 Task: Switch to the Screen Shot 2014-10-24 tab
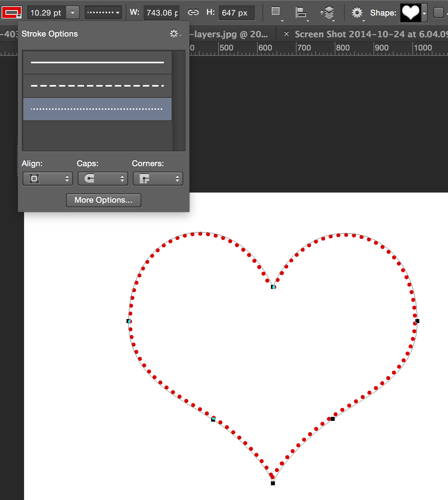pos(367,34)
